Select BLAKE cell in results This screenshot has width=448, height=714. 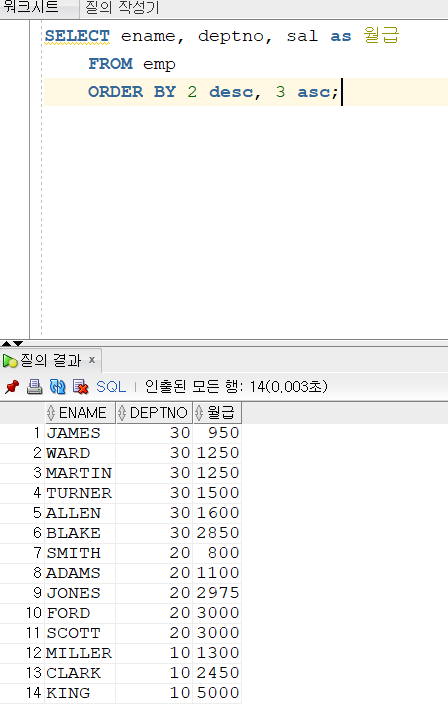[x=80, y=533]
